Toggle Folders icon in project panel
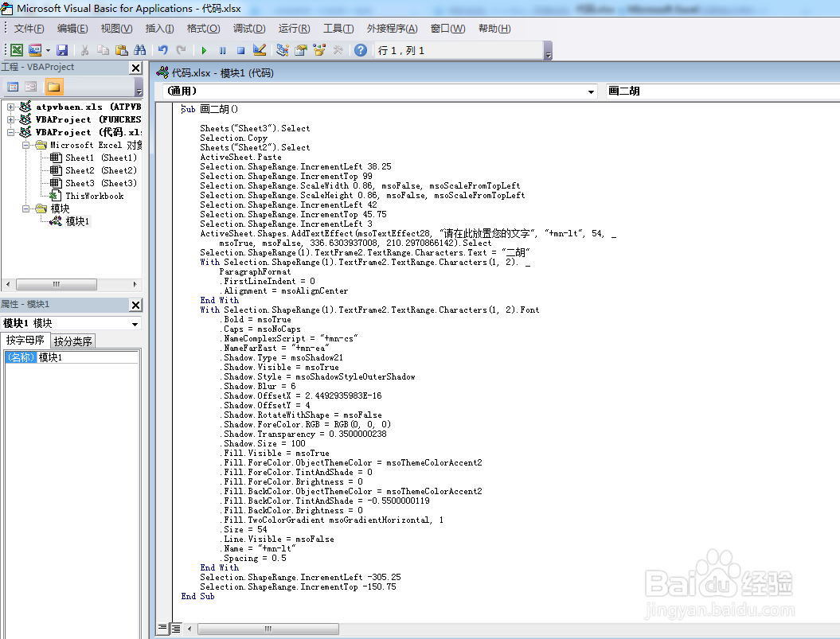This screenshot has height=639, width=840. 53,87
